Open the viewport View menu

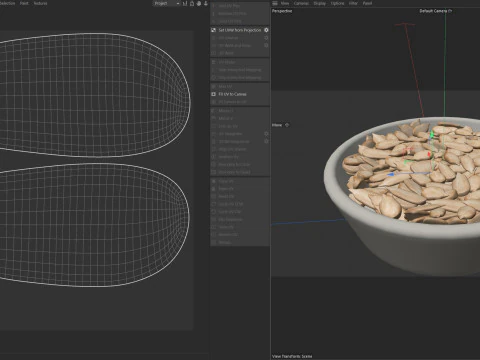point(285,3)
